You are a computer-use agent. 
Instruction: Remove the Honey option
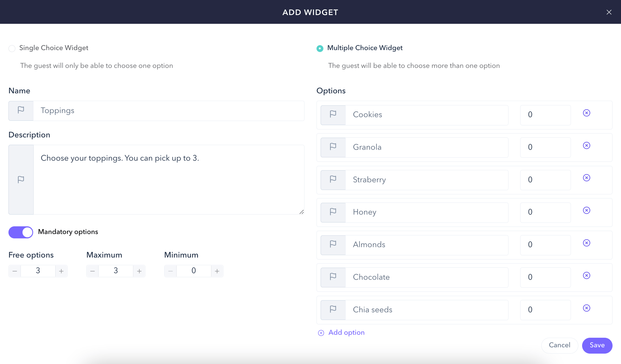[586, 210]
